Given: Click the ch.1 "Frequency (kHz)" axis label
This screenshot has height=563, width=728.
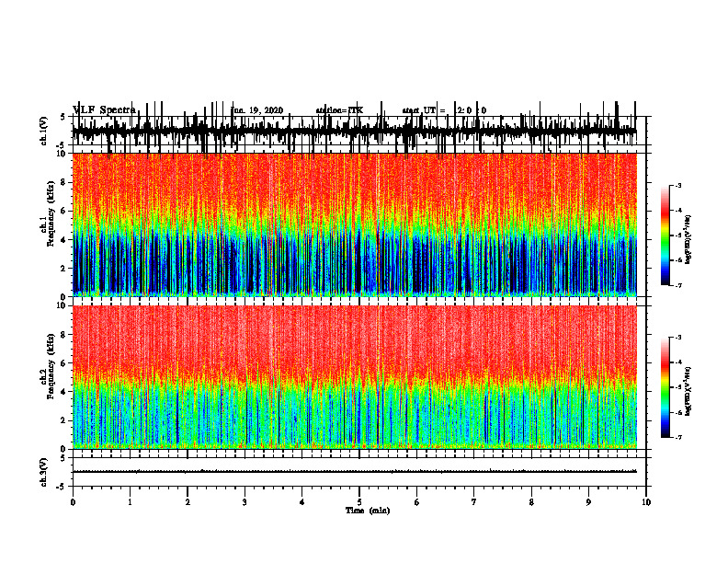Looking at the screenshot, I should (x=51, y=213).
